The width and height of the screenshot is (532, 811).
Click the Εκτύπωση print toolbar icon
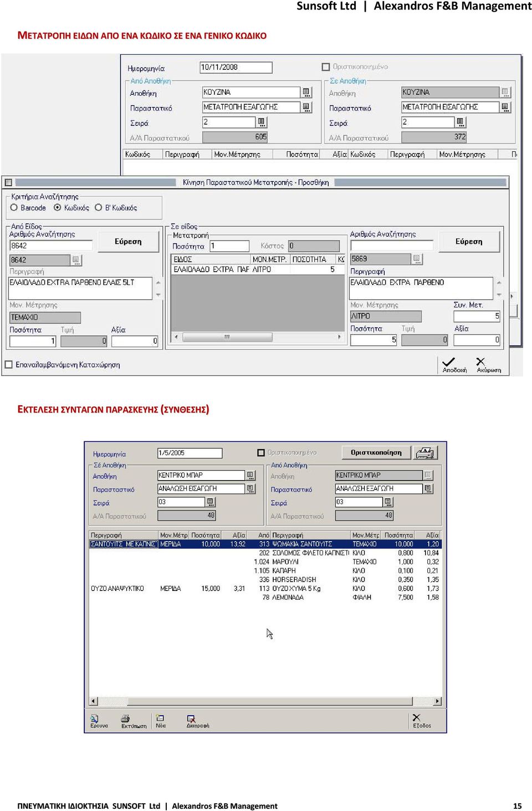tap(125, 718)
